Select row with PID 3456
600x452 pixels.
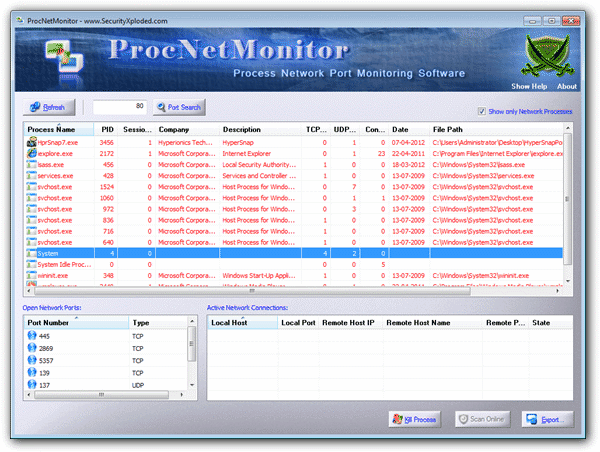point(293,142)
